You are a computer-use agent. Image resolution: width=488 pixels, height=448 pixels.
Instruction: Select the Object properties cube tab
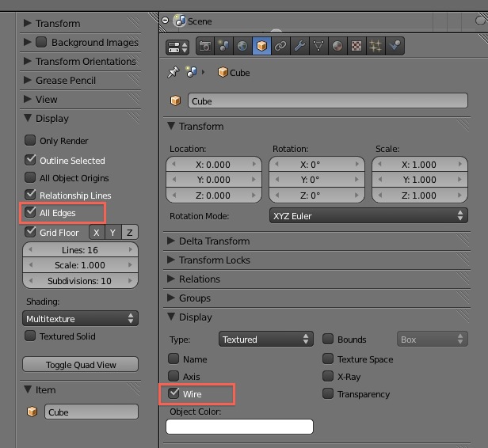coord(261,46)
